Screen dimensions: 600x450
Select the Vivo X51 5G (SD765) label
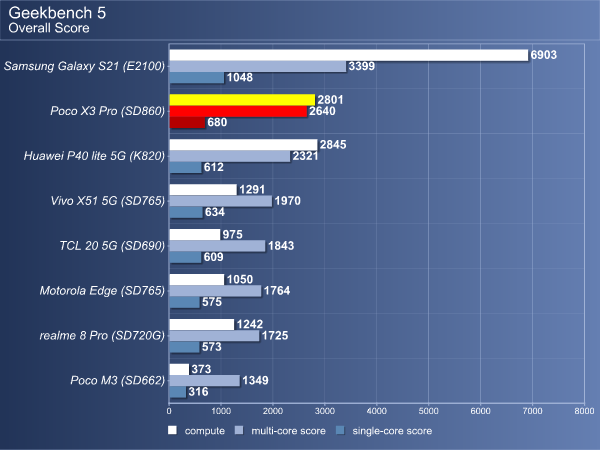point(108,201)
